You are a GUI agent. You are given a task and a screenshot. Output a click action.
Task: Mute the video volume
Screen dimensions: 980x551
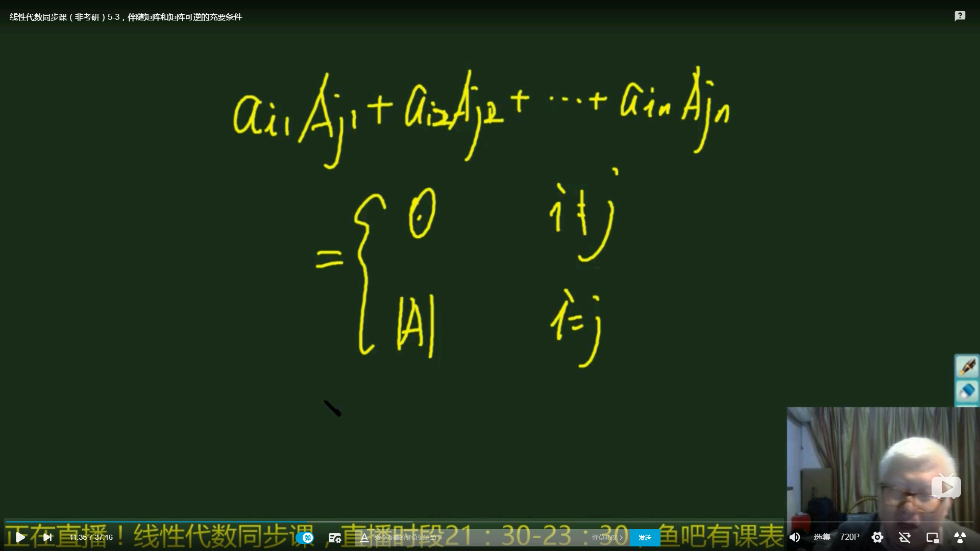795,537
